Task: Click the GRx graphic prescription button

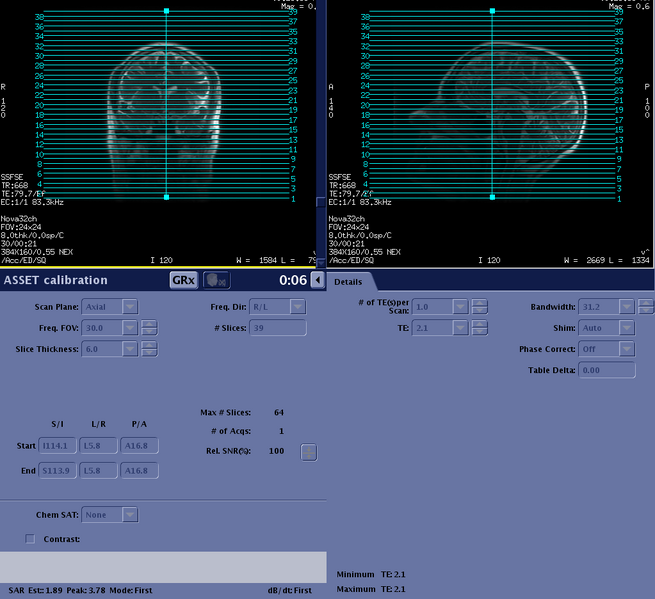Action: [183, 280]
